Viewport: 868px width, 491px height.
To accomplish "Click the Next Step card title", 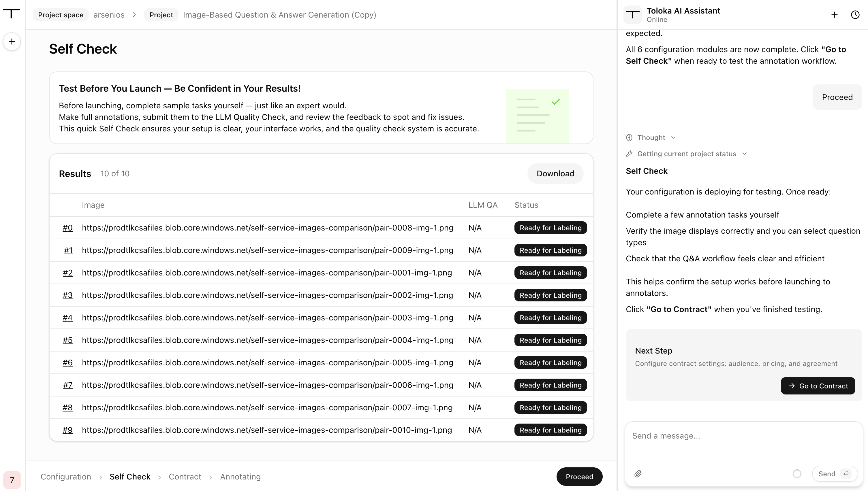I will click(653, 351).
